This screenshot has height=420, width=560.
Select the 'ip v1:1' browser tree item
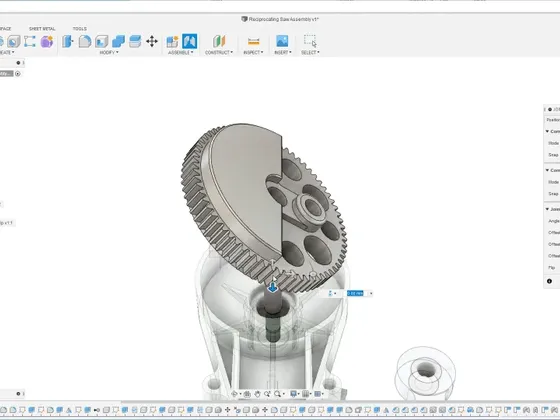pyautogui.click(x=6, y=223)
